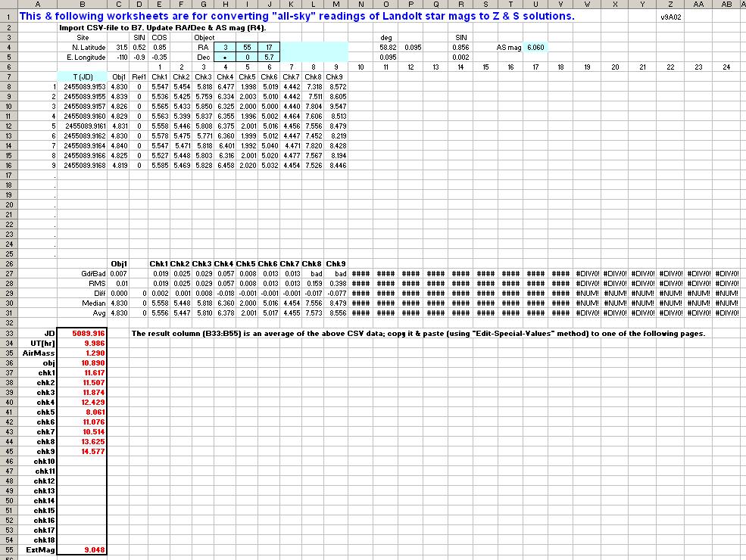746x560 pixels.
Task: Click the AS mag label cell
Action: pyautogui.click(x=509, y=48)
